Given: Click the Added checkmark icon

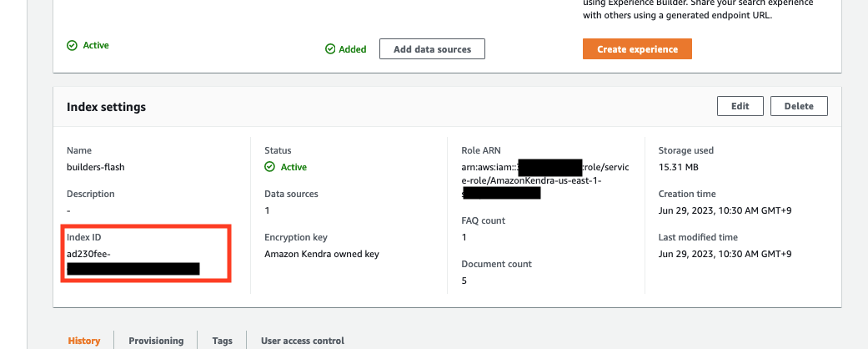Looking at the screenshot, I should point(330,49).
